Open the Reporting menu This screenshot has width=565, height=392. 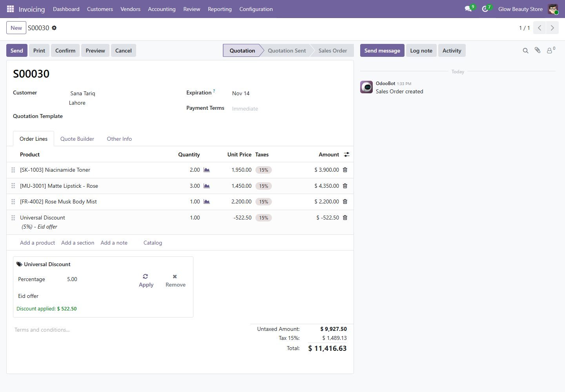point(220,9)
